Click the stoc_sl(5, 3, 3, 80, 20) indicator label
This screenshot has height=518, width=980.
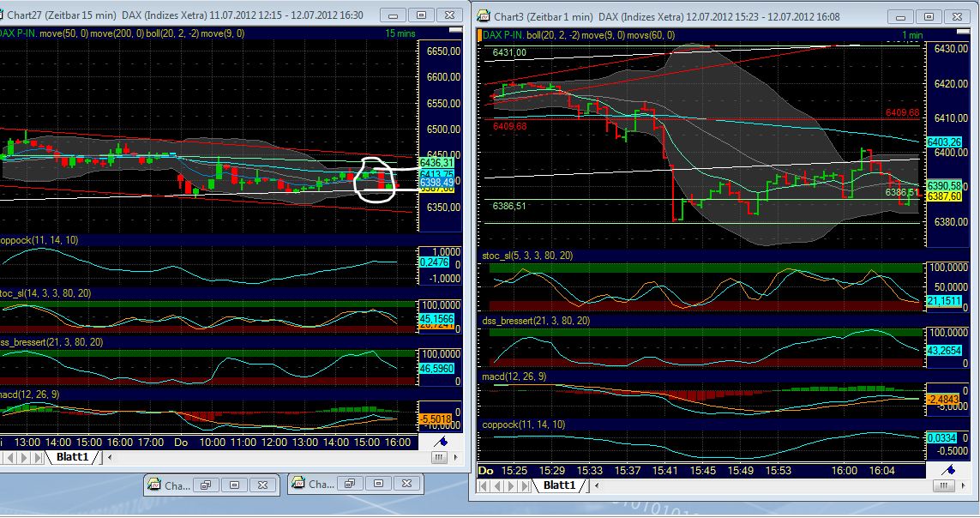tap(529, 256)
